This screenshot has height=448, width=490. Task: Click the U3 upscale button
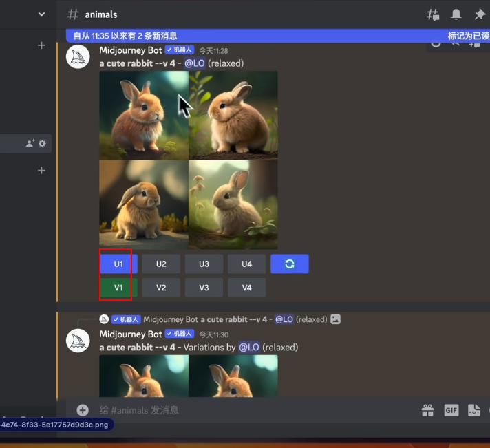204,264
